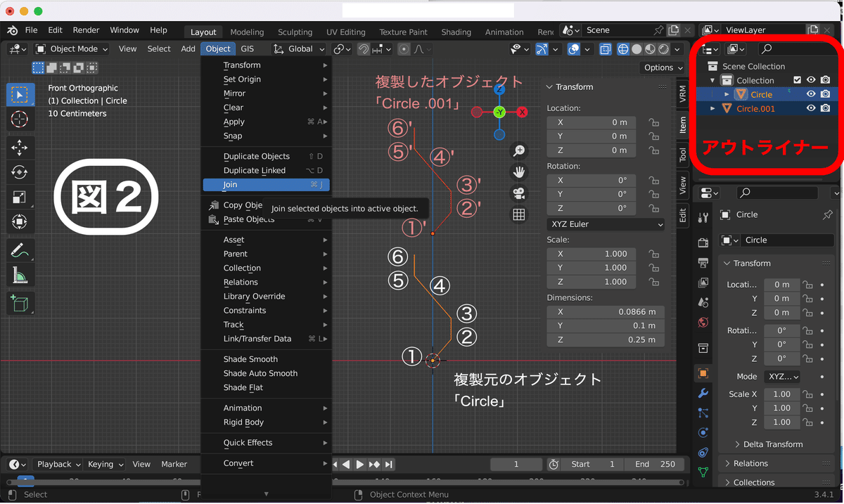Play the animation forward
The height and width of the screenshot is (504, 844).
click(x=359, y=465)
